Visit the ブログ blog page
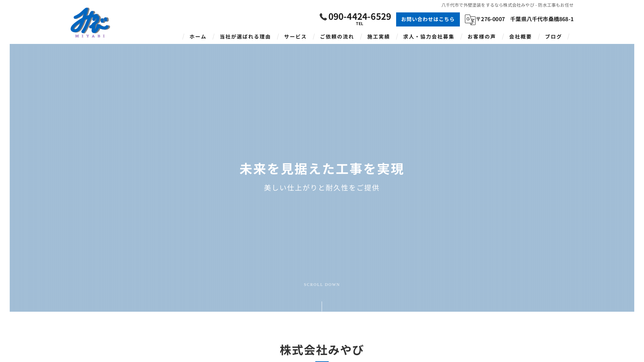This screenshot has height=362, width=644. click(553, 37)
